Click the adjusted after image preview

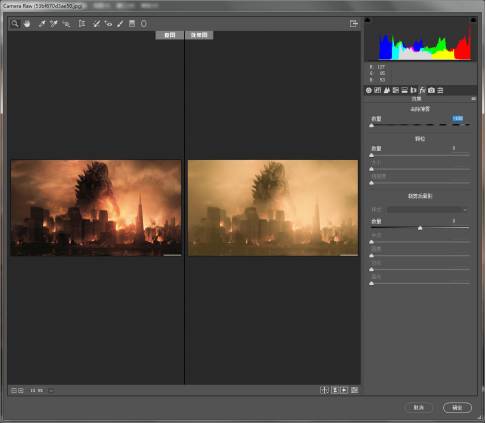(x=273, y=208)
